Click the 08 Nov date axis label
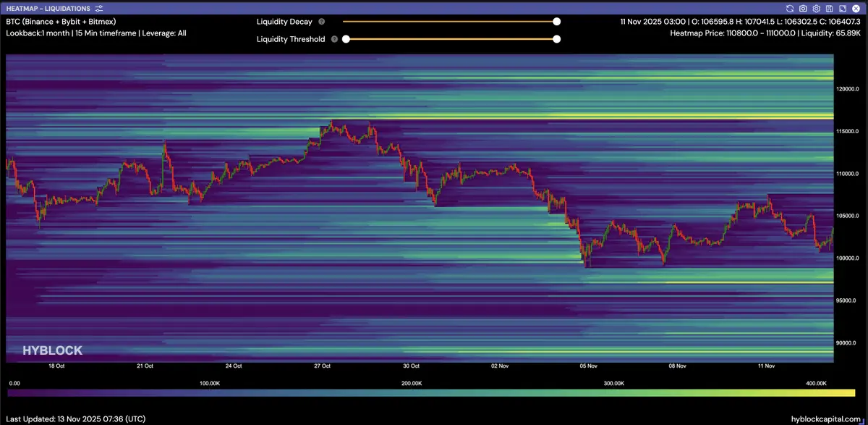Image resolution: width=868 pixels, height=425 pixels. pyautogui.click(x=677, y=366)
